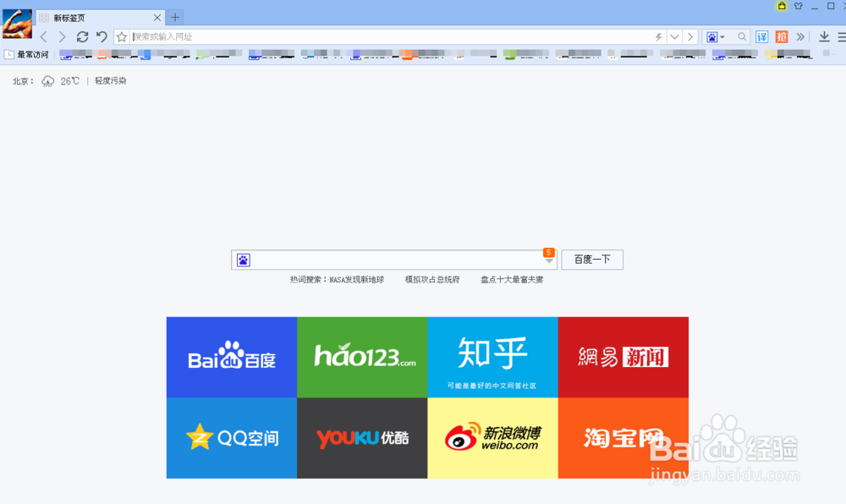The image size is (846, 504).
Task: Open the NASA发现新地球 hot search link
Action: coord(355,278)
